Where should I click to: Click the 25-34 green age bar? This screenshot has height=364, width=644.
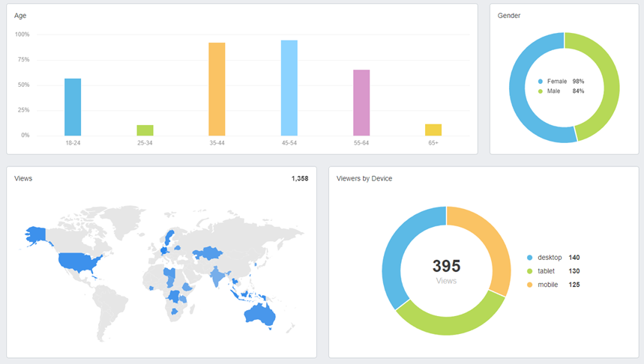click(x=145, y=130)
